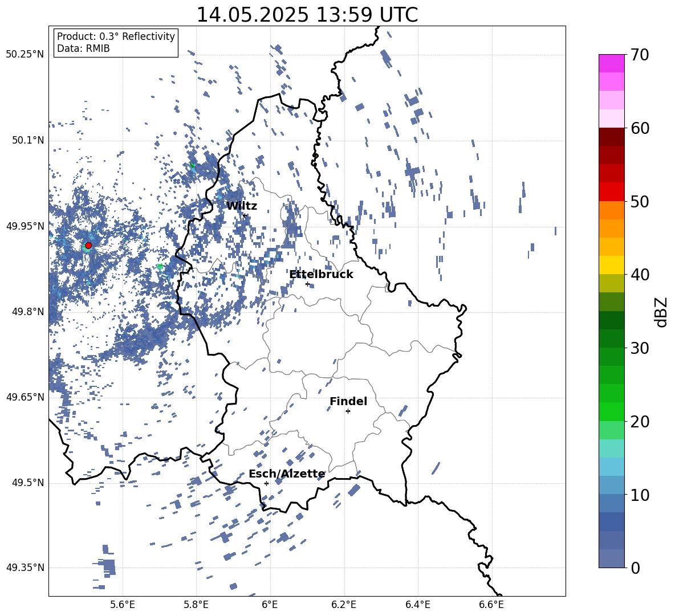The width and height of the screenshot is (675, 616).
Task: Click the 49.5°N latitude label
Action: [28, 483]
